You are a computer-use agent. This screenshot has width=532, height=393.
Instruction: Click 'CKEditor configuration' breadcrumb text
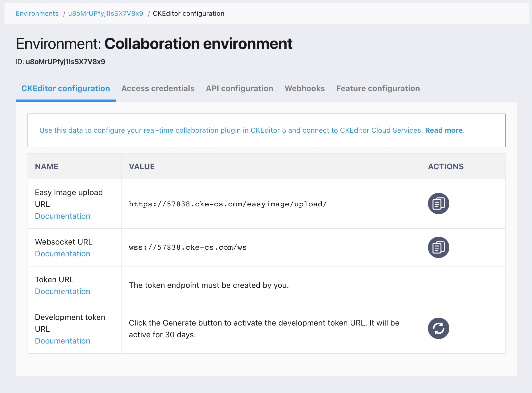[x=188, y=13]
